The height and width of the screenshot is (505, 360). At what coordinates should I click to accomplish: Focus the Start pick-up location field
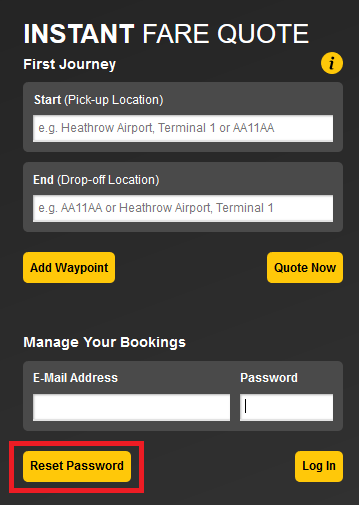(183, 128)
